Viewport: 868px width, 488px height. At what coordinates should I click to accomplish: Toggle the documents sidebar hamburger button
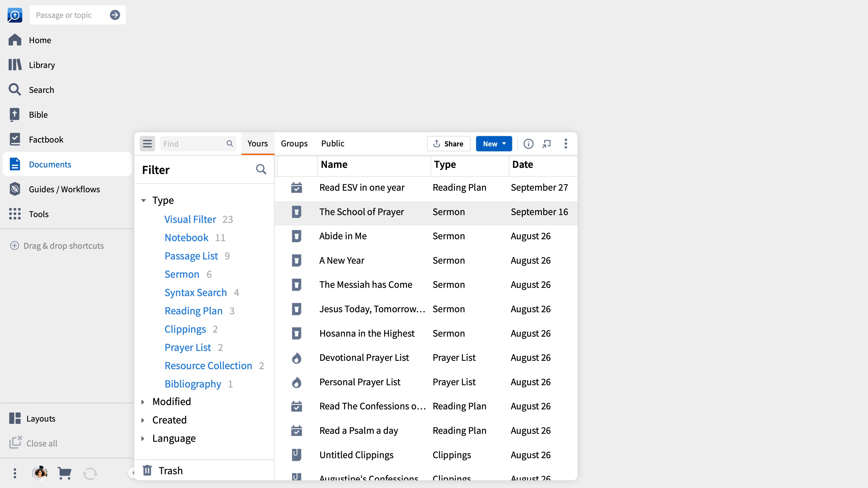pos(147,144)
